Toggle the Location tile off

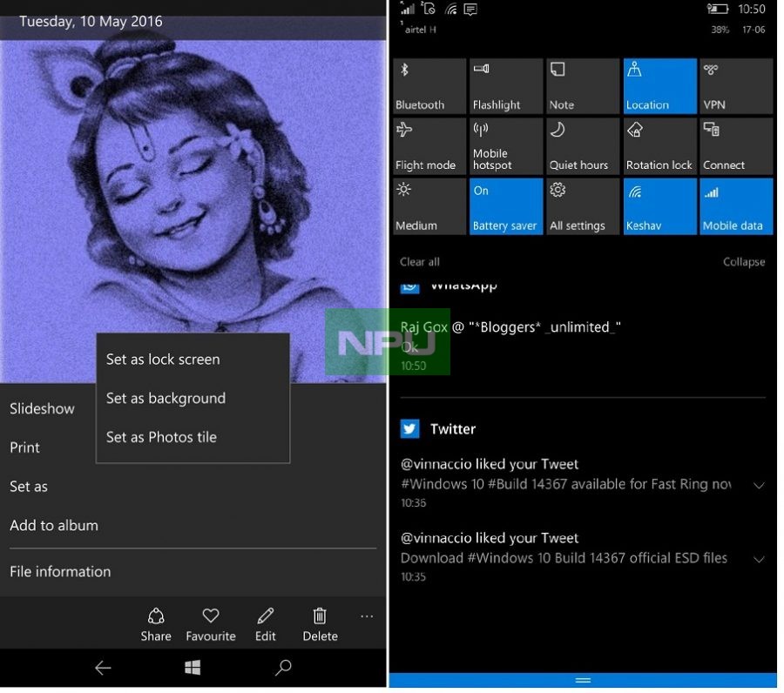click(660, 86)
